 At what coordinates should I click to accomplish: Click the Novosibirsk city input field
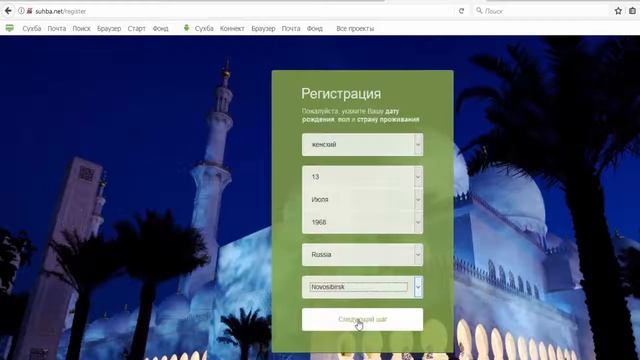[359, 287]
